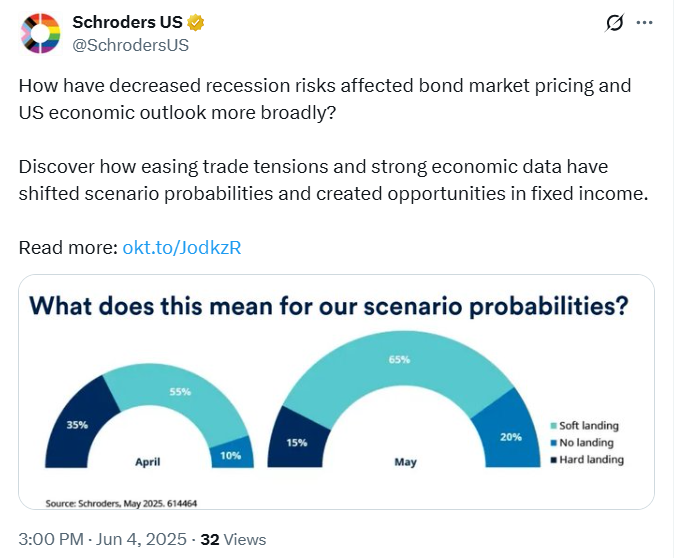681x558 pixels.
Task: Open the okt.to/JodkzR link
Action: click(x=181, y=247)
